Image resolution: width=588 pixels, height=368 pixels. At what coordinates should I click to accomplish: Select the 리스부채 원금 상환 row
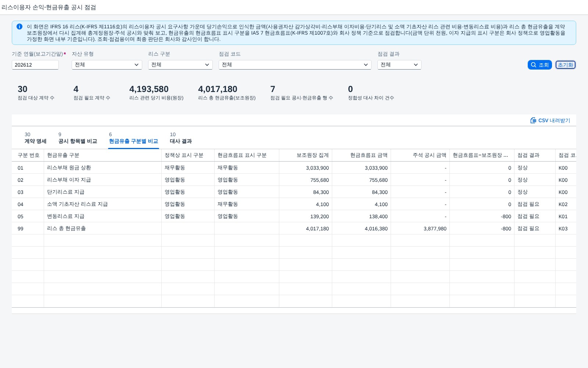(x=294, y=168)
